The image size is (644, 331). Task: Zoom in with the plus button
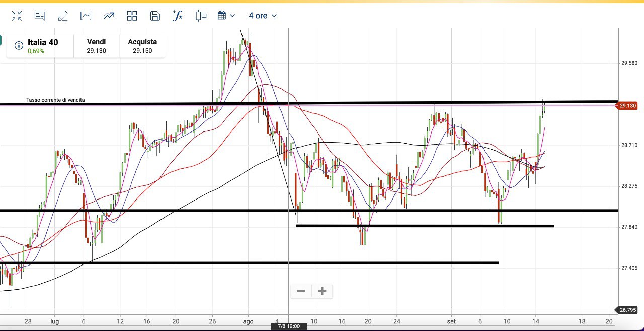tap(323, 291)
